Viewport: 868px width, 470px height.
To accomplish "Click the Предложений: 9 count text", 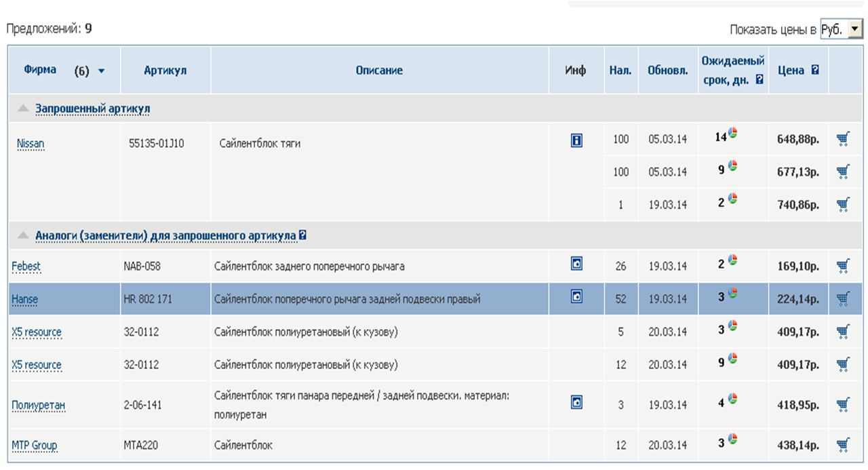I will [x=49, y=29].
